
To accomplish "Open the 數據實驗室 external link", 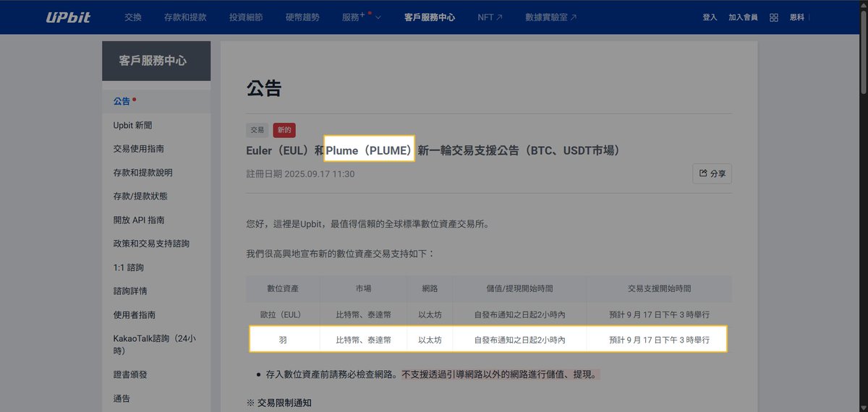I will 551,17.
